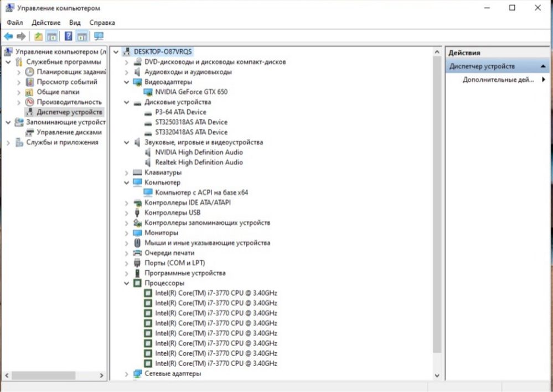Click the Сетевые адаптеры icon

click(137, 374)
